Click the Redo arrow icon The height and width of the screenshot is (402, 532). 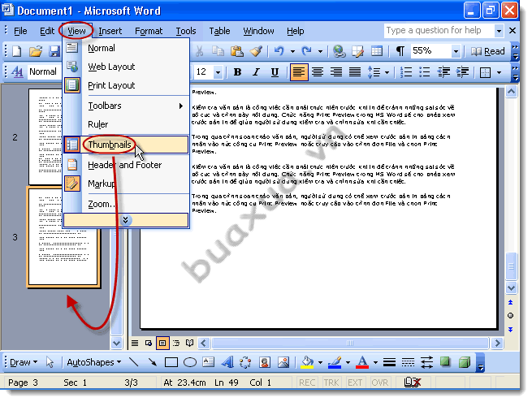(307, 51)
